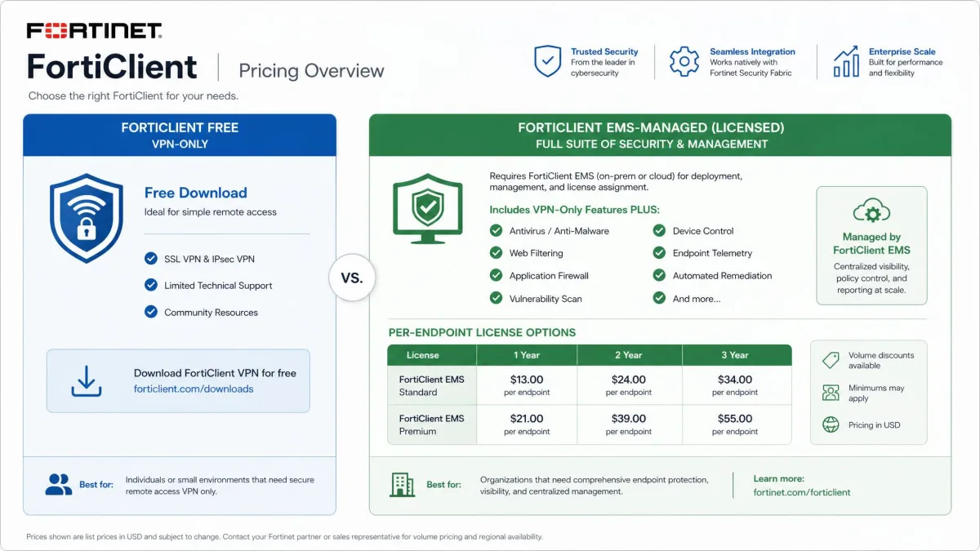The image size is (980, 551).
Task: Click the Minimums may apply person icon
Action: click(x=831, y=393)
